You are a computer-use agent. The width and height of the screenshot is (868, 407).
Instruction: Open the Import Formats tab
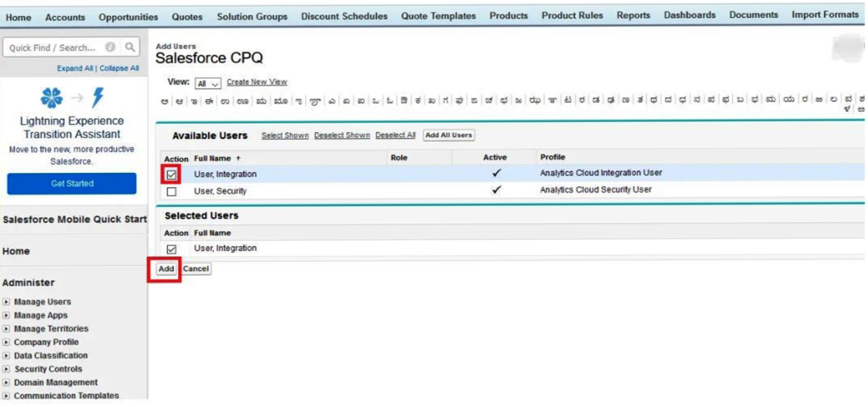point(825,14)
